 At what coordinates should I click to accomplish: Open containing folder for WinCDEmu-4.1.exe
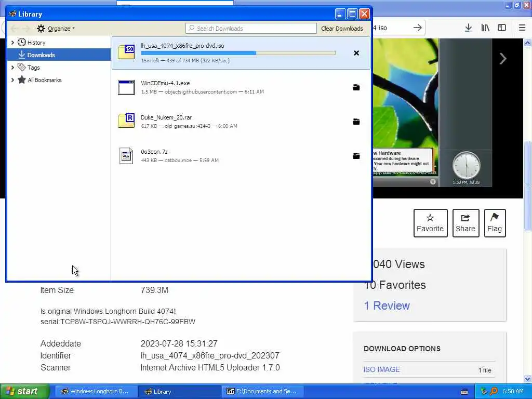point(356,87)
